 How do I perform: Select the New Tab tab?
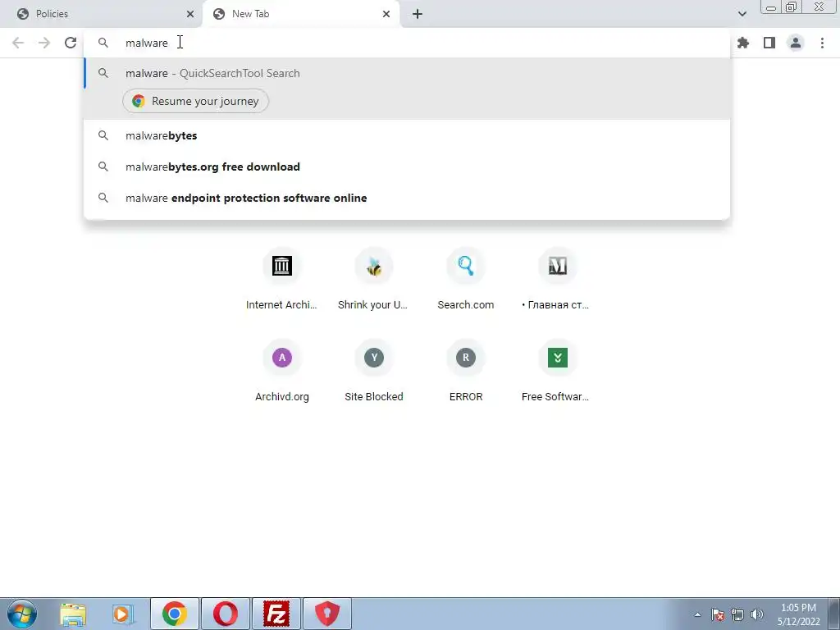[301, 14]
